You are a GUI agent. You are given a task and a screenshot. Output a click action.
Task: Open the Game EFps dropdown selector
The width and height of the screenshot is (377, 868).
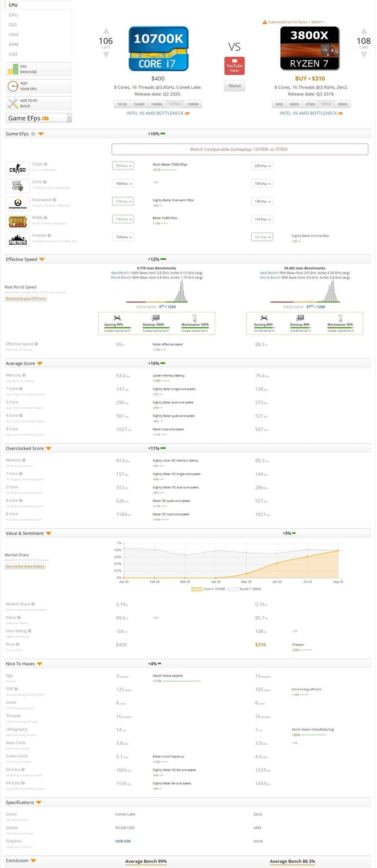(39, 118)
